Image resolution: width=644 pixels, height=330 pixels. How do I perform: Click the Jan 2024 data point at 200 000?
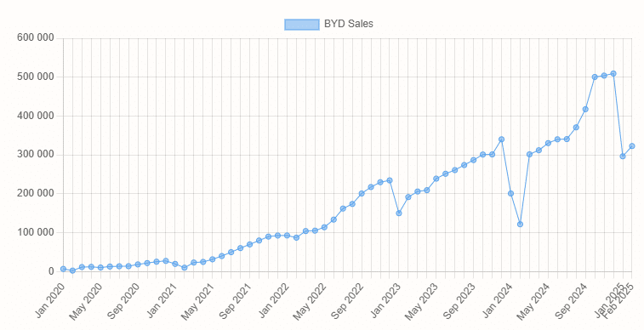point(511,193)
